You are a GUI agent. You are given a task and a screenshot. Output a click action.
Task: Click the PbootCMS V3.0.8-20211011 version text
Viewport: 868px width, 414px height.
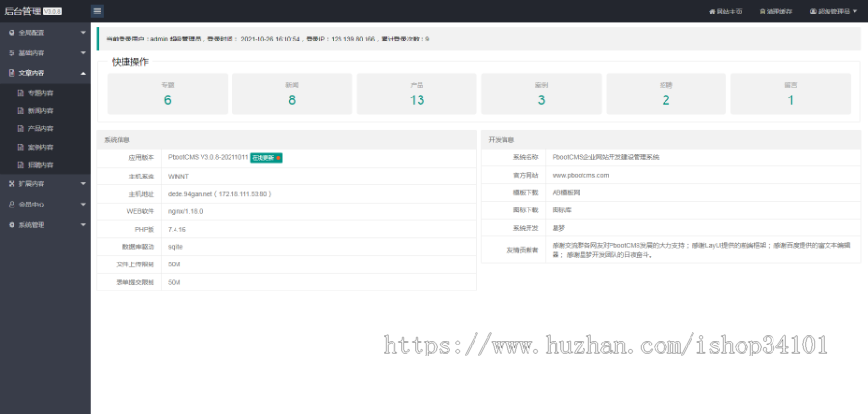pyautogui.click(x=208, y=158)
